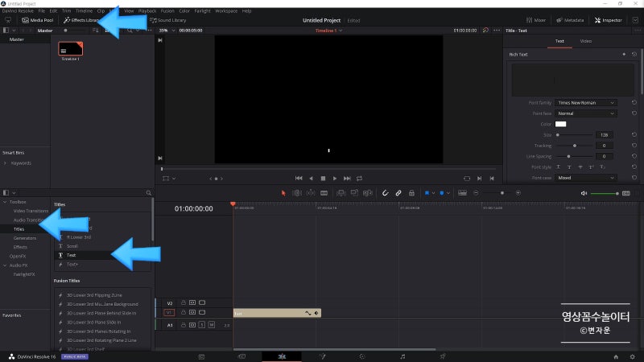This screenshot has height=362, width=644.
Task: Click the Replace Clip icon
Action: point(368,193)
